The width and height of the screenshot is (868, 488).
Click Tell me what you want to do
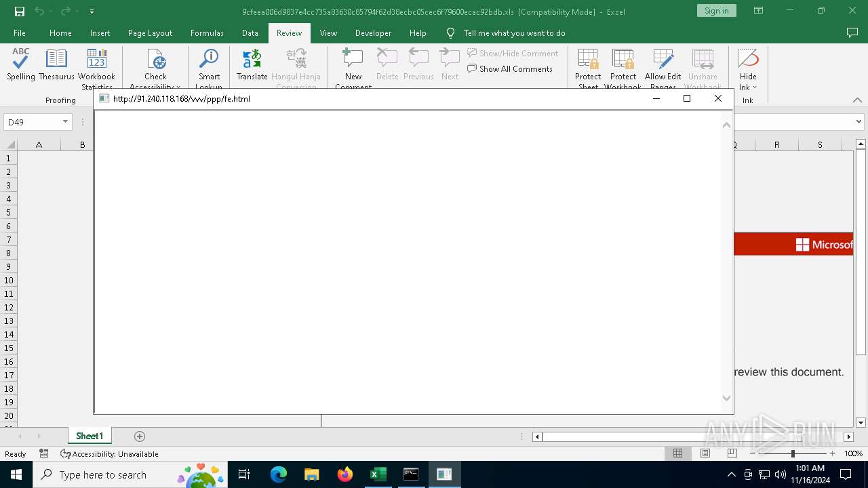pos(514,33)
